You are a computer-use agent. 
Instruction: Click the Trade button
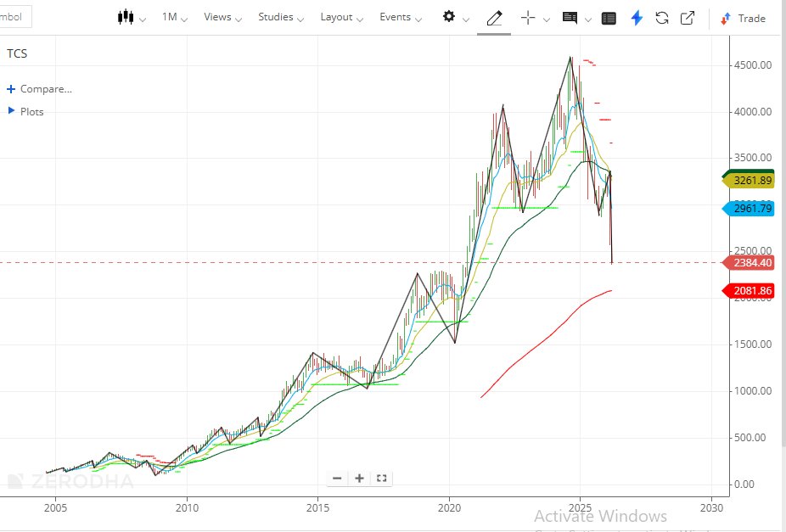click(744, 19)
